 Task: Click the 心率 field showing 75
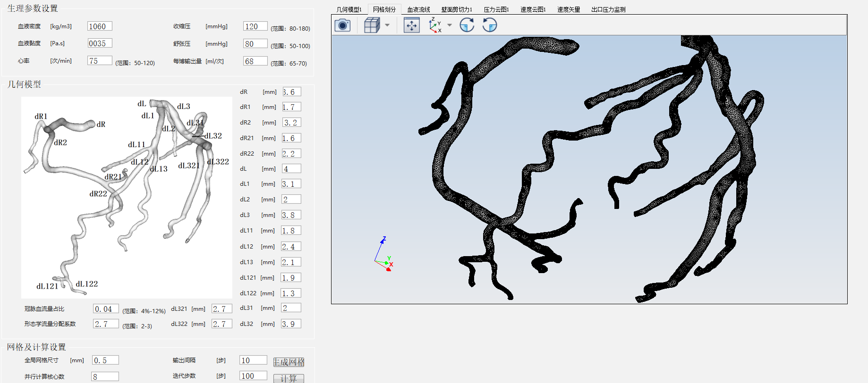click(x=100, y=61)
